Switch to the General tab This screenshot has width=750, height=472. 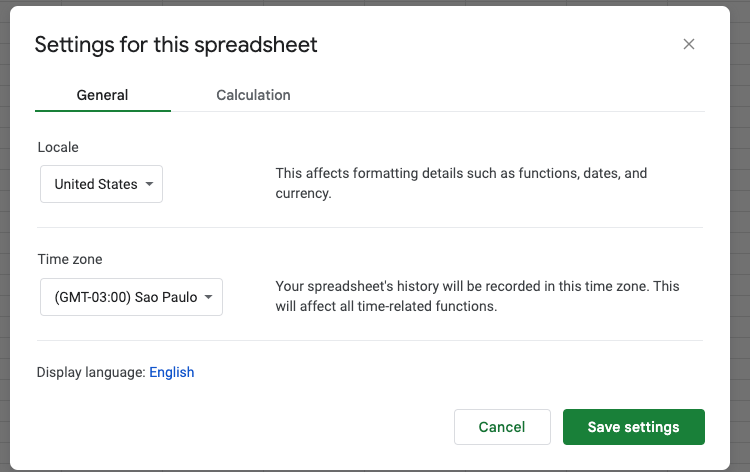click(102, 95)
